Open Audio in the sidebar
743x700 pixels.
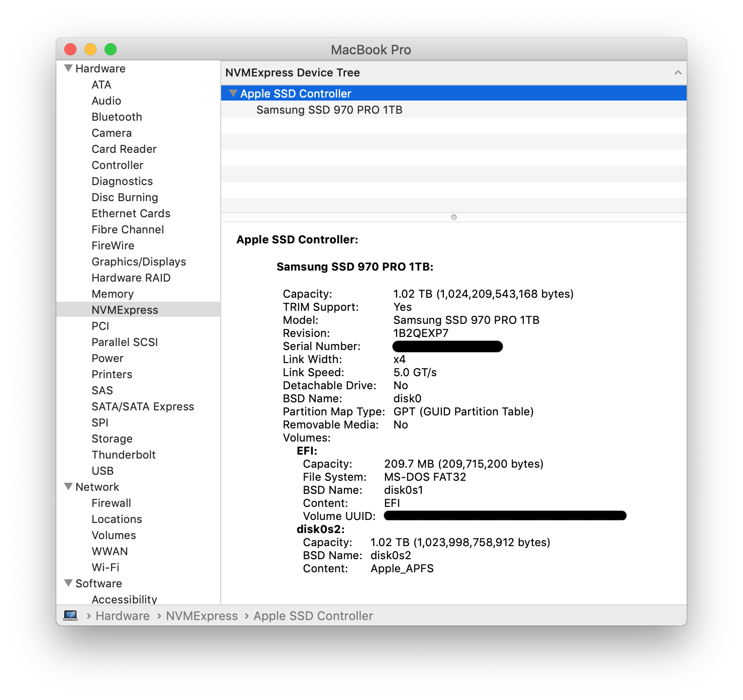tap(106, 101)
